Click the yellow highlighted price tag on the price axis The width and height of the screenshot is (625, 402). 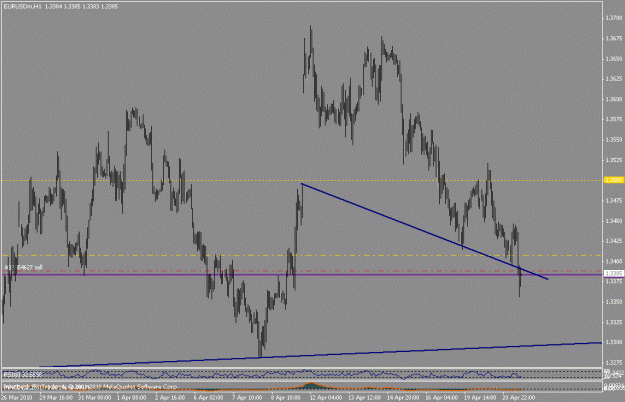pos(613,180)
